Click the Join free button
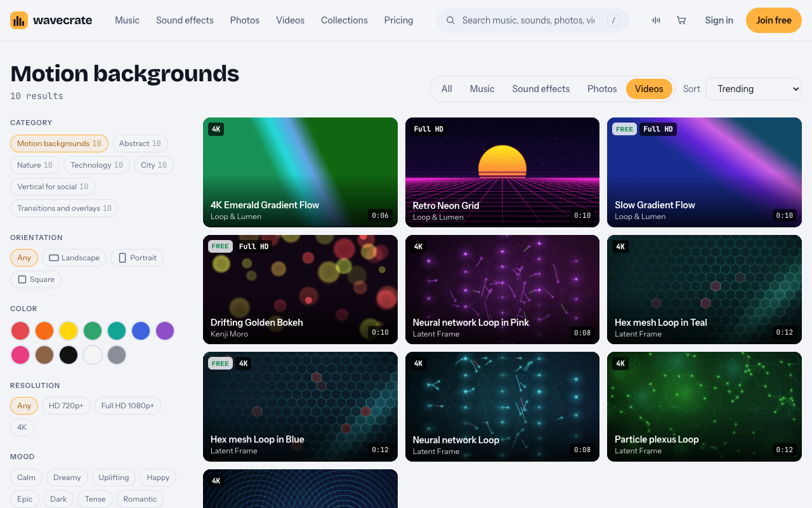812x508 pixels. pos(774,20)
